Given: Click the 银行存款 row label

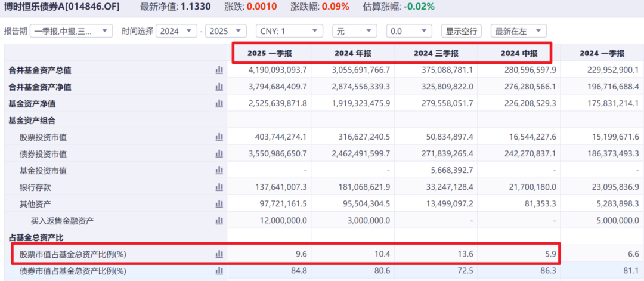Looking at the screenshot, I should pos(35,187).
